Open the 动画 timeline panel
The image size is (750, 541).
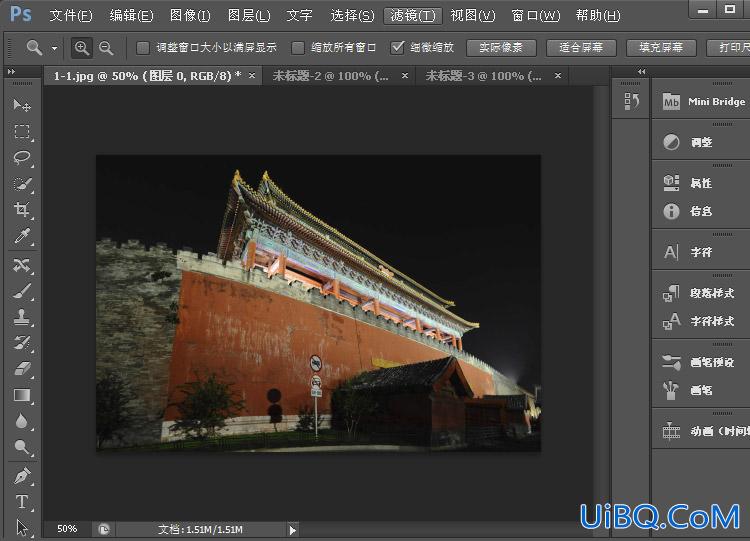[705, 431]
